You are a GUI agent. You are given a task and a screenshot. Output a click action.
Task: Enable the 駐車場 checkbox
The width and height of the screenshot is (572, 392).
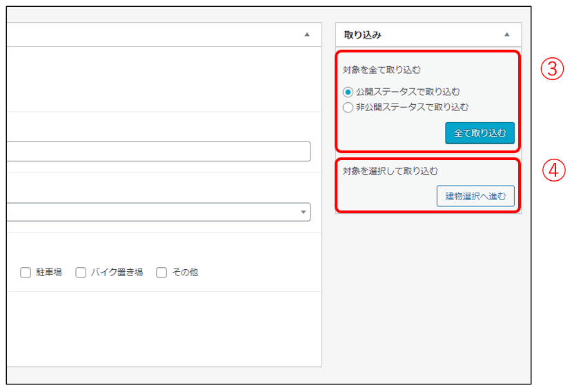pyautogui.click(x=26, y=273)
